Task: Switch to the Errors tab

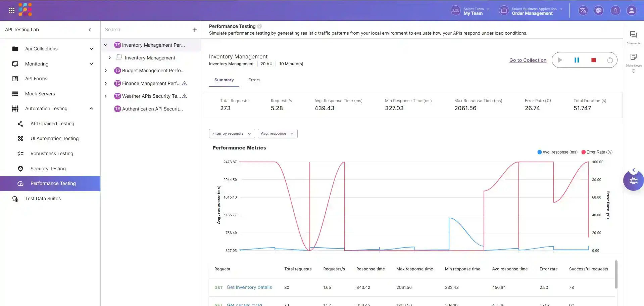Action: 254,80
